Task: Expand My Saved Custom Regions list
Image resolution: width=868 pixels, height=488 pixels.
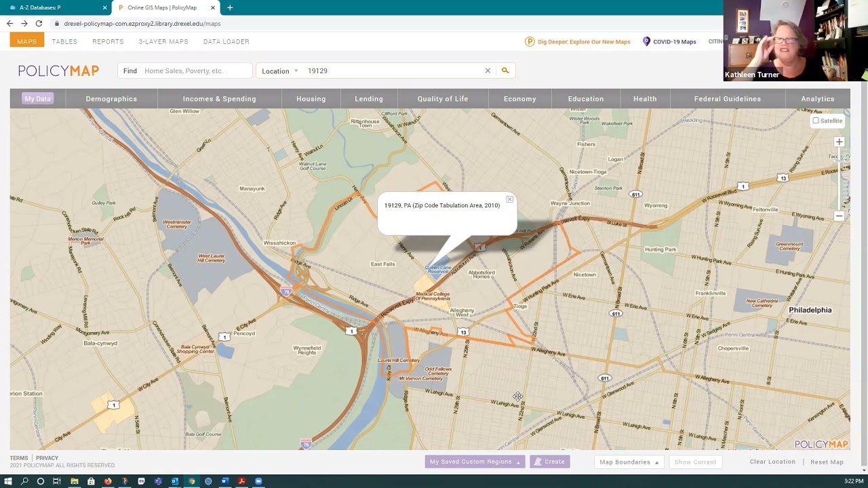Action: (x=475, y=462)
